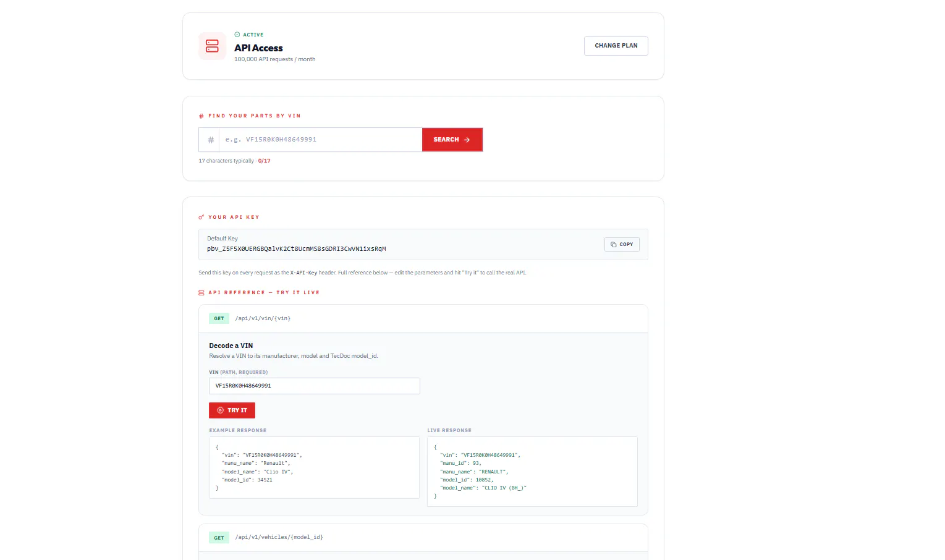Screen dimensions: 945x560
Task: Click the GET badge for /api/v1/vehicles/{model_id}
Action: click(x=219, y=538)
